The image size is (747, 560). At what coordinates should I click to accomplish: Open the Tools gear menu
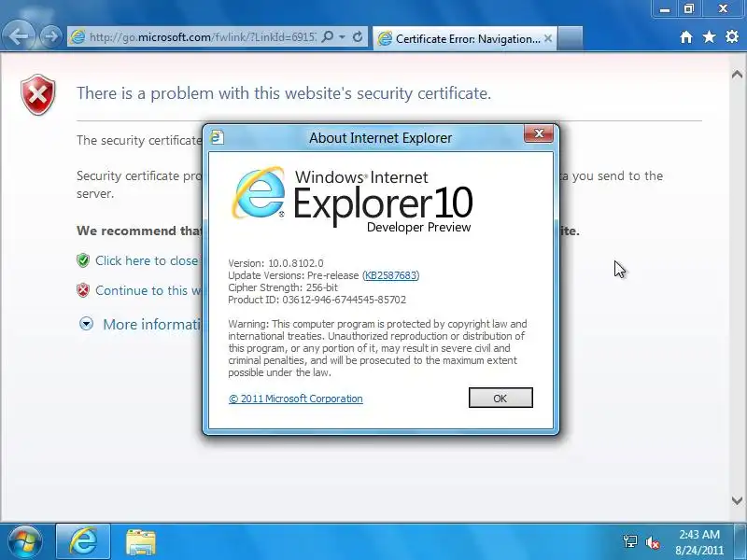click(x=732, y=36)
